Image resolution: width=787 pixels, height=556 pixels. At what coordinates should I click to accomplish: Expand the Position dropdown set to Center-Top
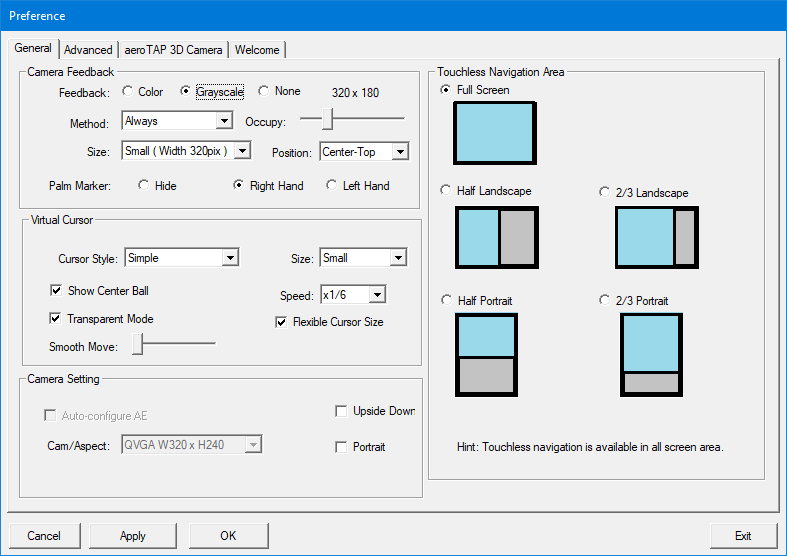[364, 152]
